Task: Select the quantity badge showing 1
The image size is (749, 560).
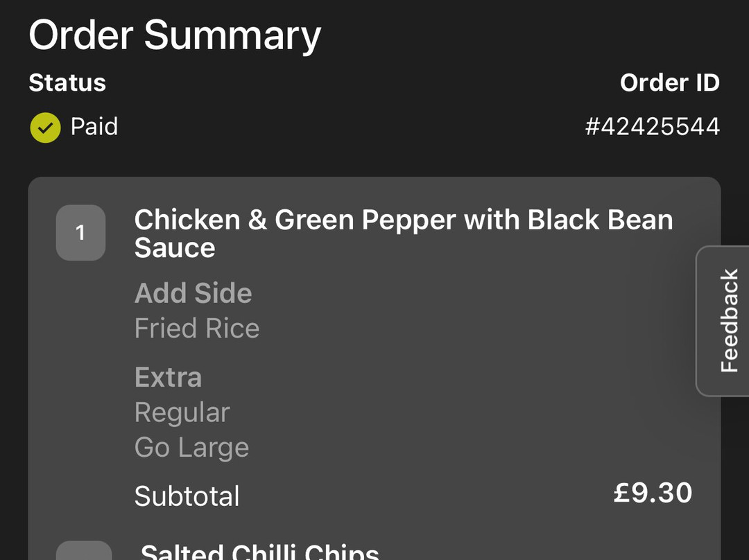Action: click(x=80, y=232)
